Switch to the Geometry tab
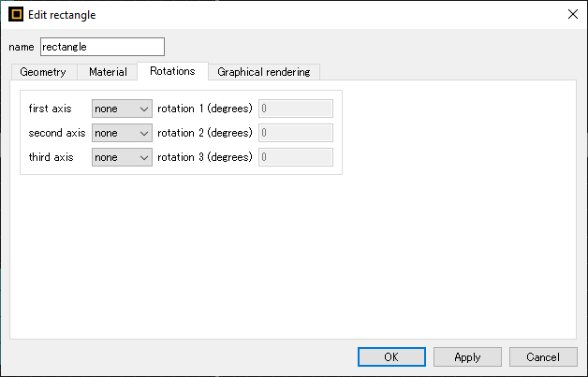 (x=43, y=72)
